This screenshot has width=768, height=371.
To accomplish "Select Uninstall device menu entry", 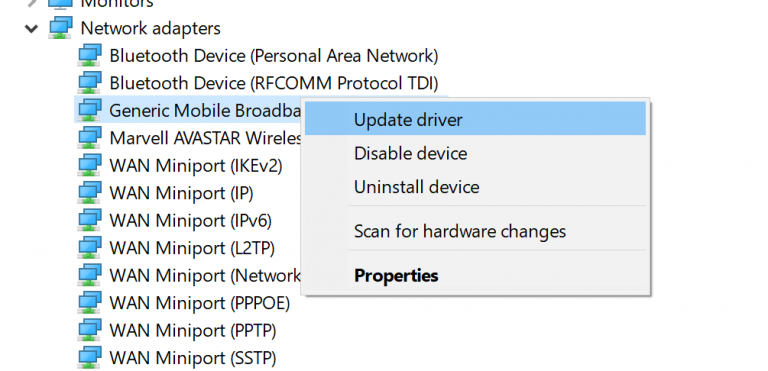I will click(x=475, y=187).
